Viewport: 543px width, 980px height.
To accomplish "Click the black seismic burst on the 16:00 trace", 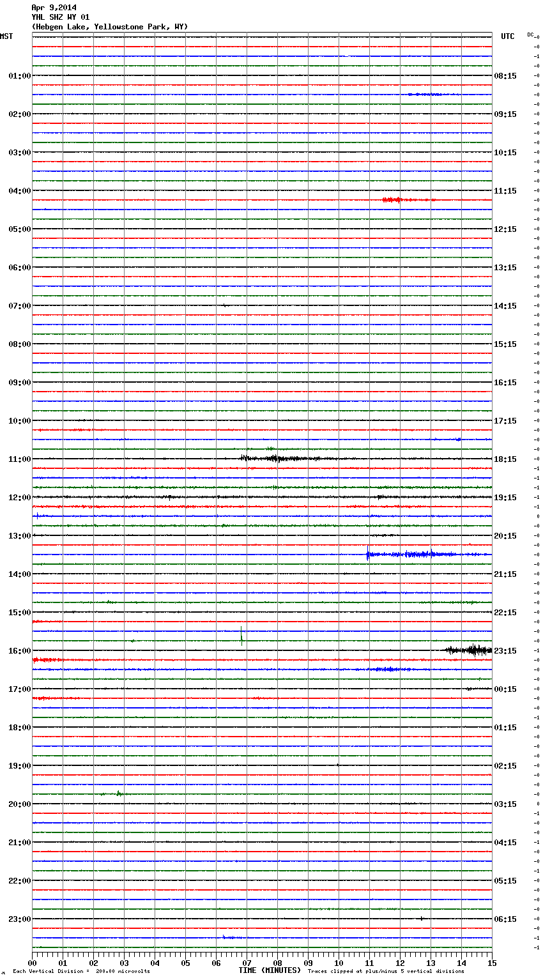I will point(469,650).
